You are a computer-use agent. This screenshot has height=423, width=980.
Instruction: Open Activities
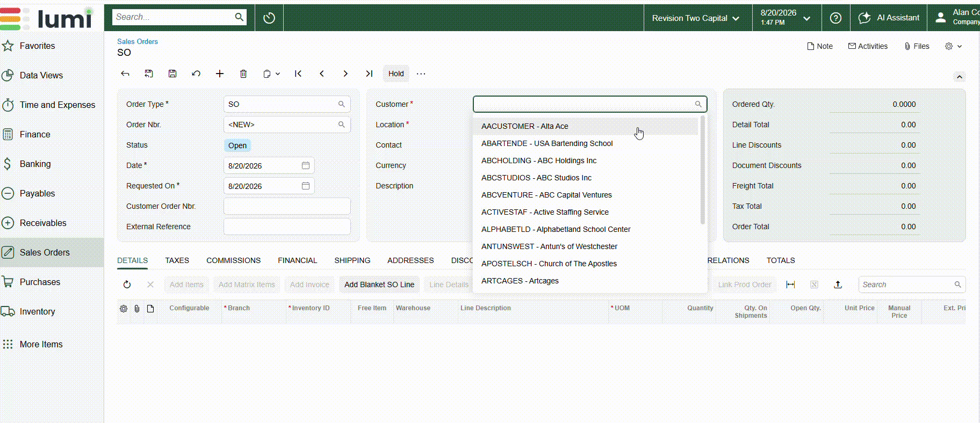tap(868, 46)
